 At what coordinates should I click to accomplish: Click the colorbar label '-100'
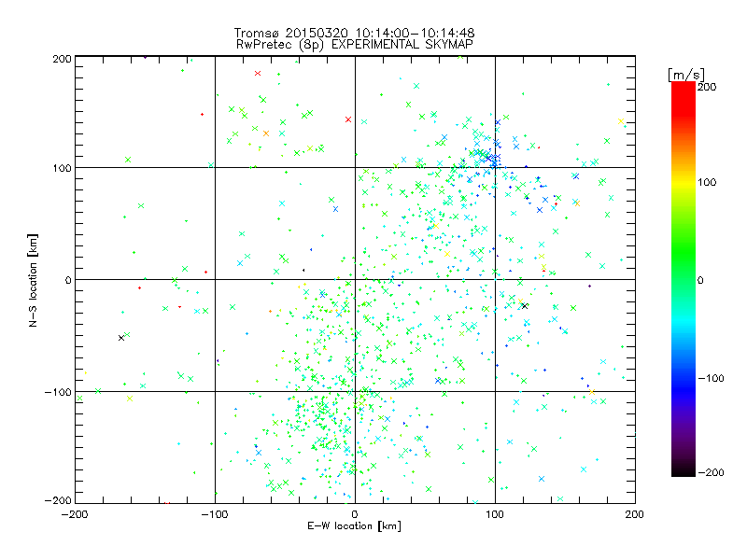[x=711, y=378]
